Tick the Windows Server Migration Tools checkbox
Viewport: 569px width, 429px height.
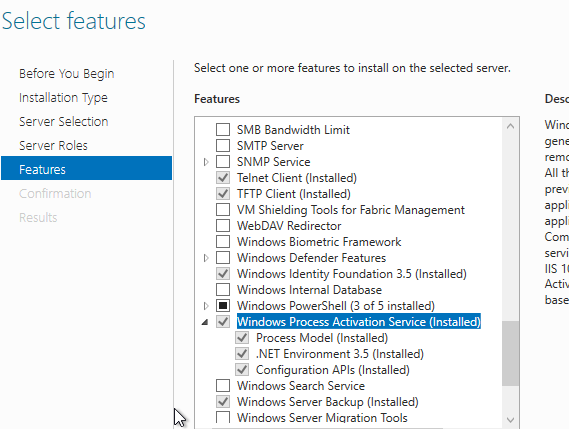[x=223, y=417]
